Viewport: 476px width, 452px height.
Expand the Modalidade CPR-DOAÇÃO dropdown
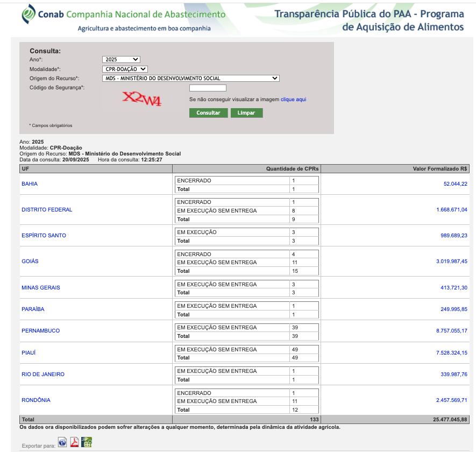tap(125, 69)
